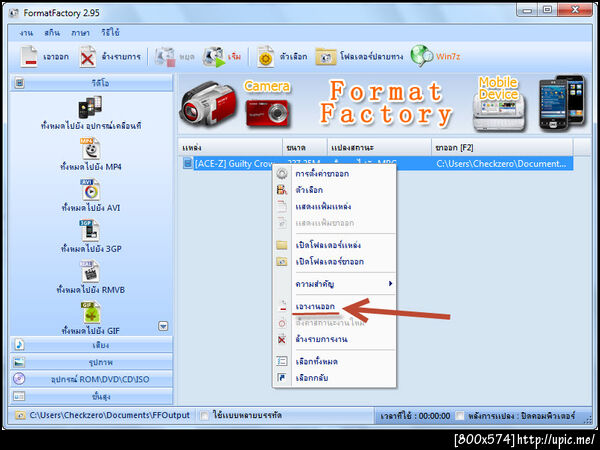Click the Invert Selection icon in context menu
Viewport: 600px width, 450px height.
(x=282, y=378)
